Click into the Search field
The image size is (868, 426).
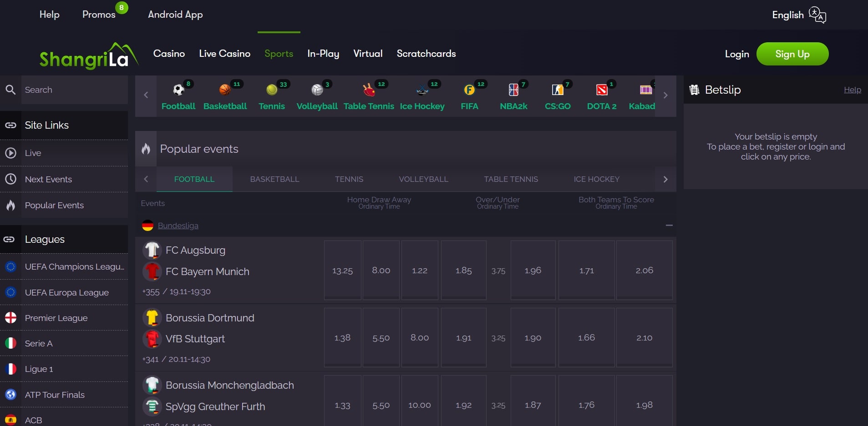click(75, 90)
